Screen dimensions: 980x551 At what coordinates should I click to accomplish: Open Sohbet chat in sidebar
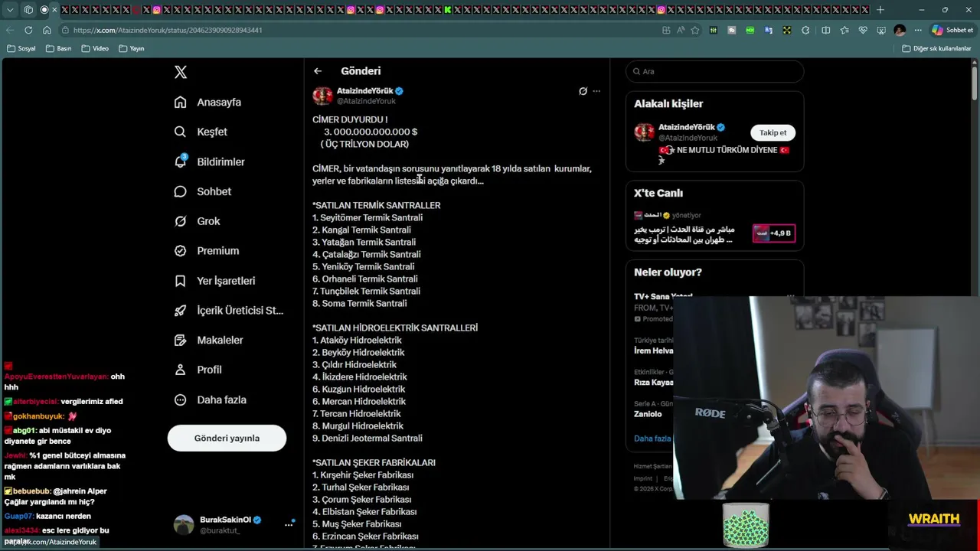[x=202, y=191]
